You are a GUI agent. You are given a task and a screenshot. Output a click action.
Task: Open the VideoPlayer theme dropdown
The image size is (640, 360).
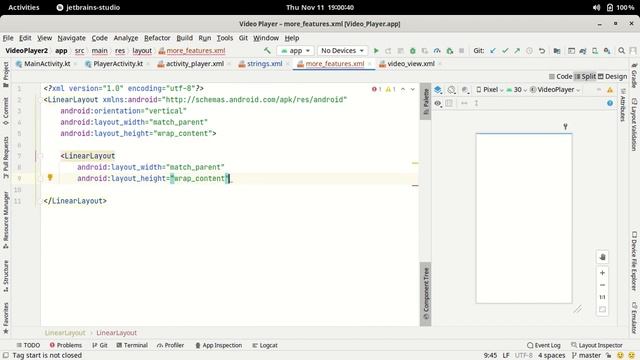555,90
